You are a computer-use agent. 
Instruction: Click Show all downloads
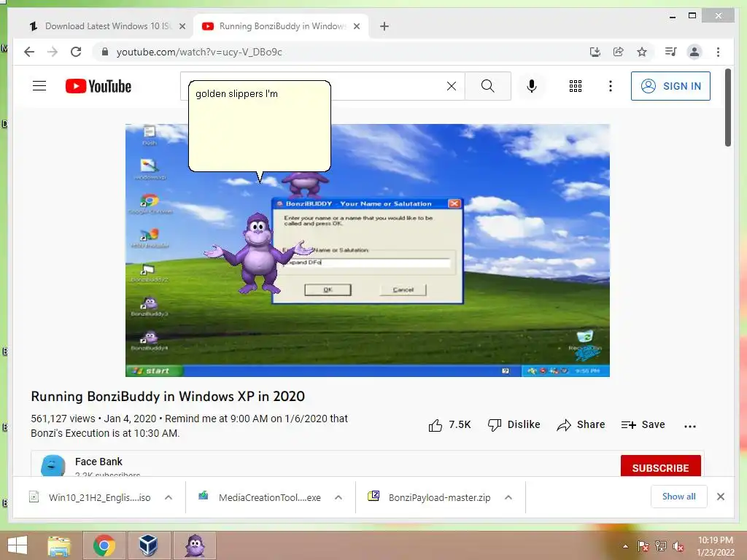[x=678, y=497]
